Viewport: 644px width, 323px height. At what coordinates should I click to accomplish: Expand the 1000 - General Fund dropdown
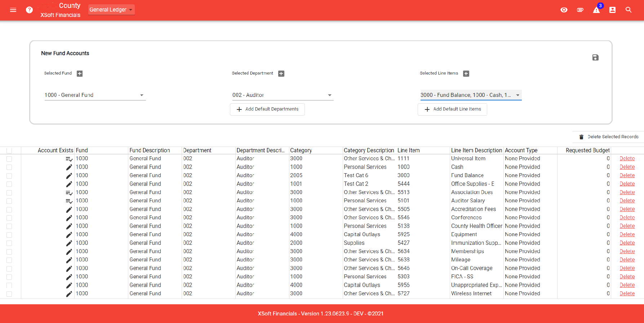(95, 95)
